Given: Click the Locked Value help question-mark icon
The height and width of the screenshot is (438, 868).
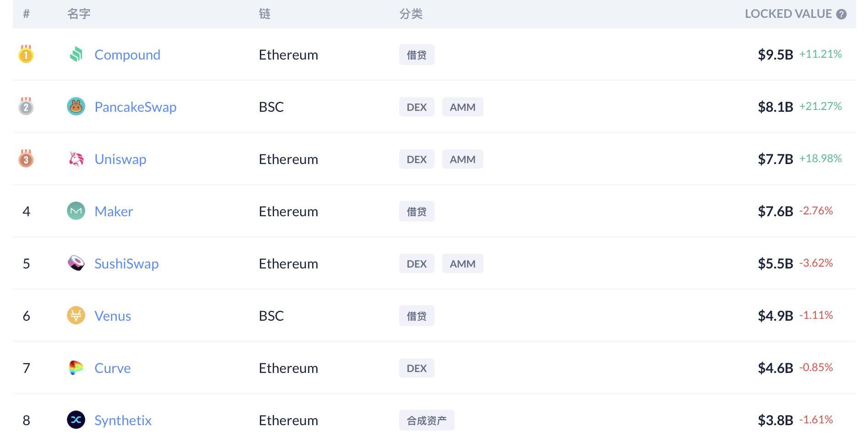Looking at the screenshot, I should pos(841,14).
